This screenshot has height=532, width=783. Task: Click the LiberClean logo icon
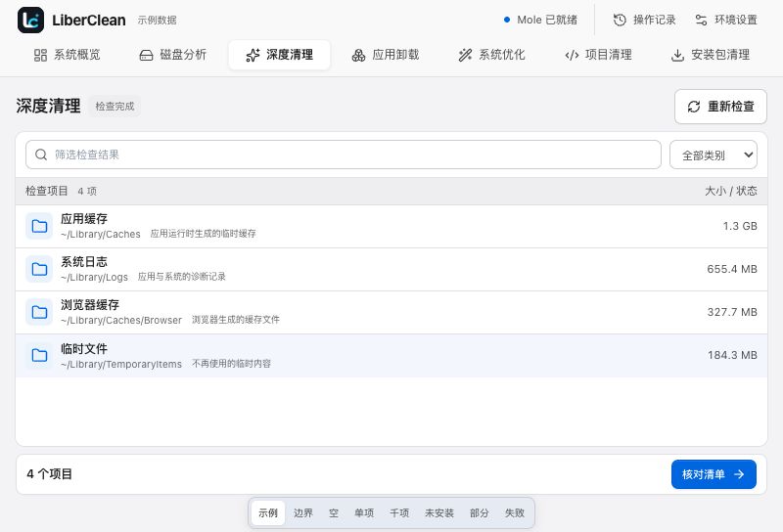30,20
